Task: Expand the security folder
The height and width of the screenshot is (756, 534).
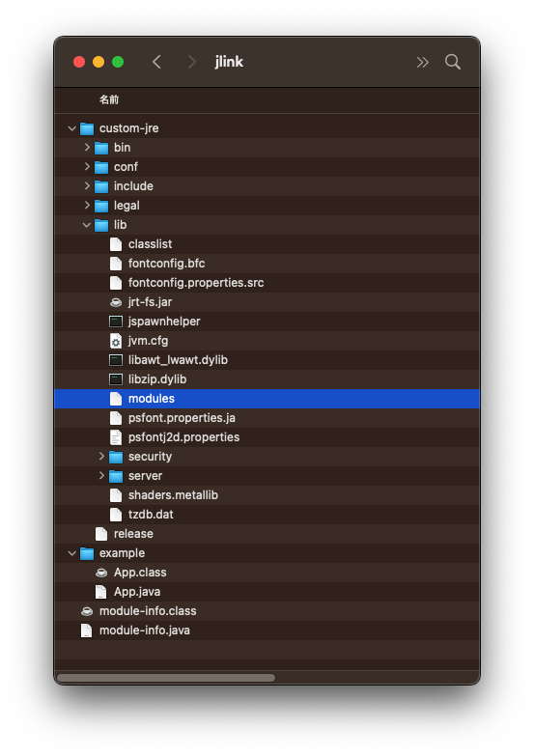Action: (x=101, y=456)
